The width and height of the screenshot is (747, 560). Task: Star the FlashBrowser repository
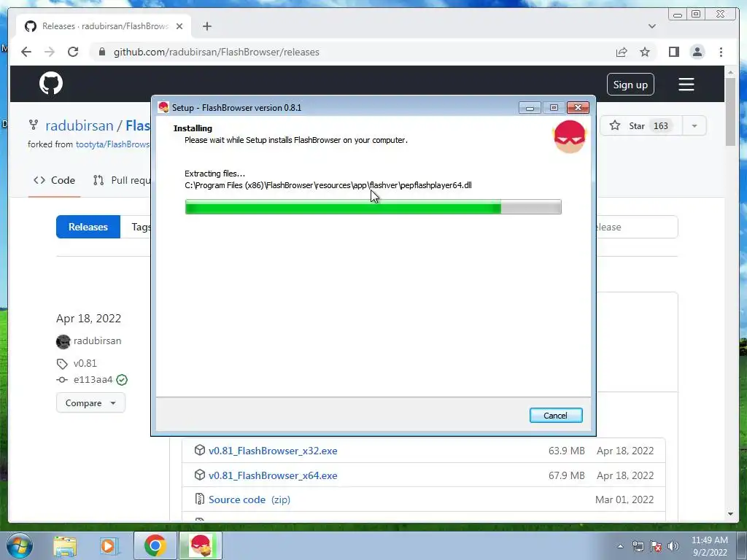(640, 125)
